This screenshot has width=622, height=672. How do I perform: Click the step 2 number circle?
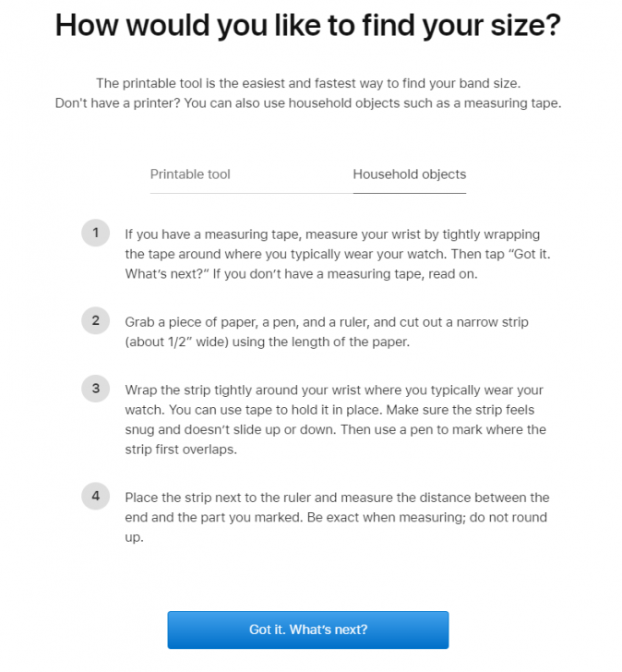tap(96, 321)
